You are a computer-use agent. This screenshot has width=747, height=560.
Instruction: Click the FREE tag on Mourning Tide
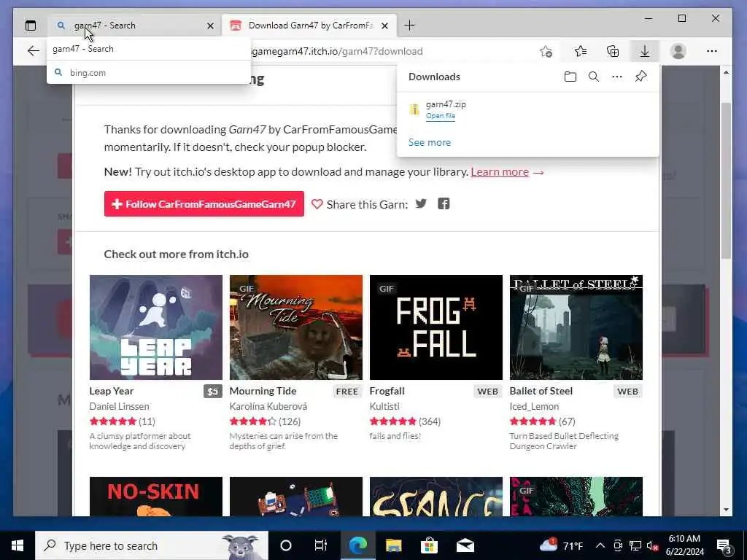347,392
